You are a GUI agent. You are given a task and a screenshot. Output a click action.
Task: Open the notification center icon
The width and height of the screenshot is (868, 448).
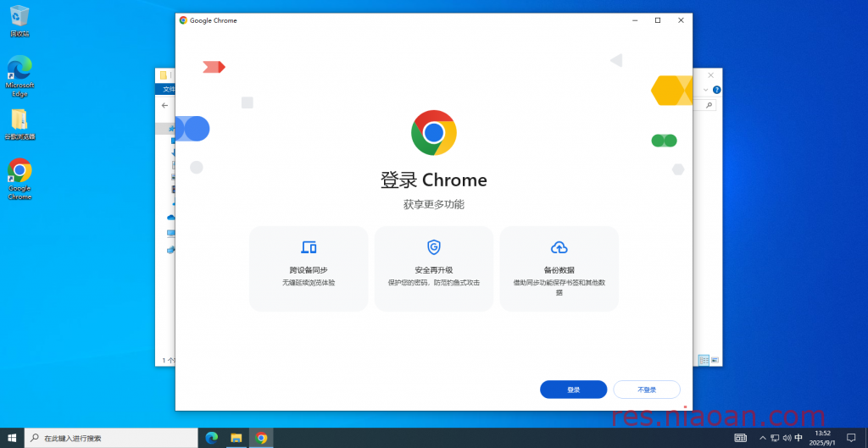tap(851, 438)
